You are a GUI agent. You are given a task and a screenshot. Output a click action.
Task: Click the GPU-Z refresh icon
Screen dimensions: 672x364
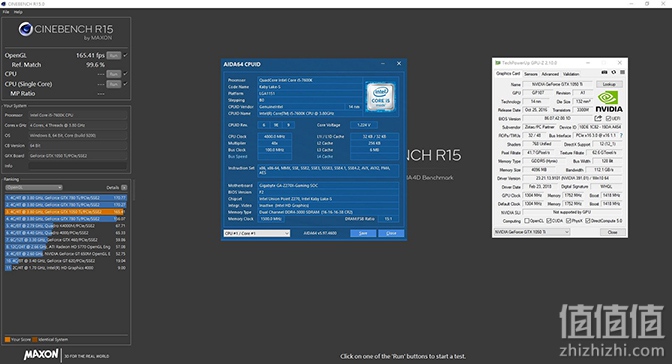pos(613,72)
